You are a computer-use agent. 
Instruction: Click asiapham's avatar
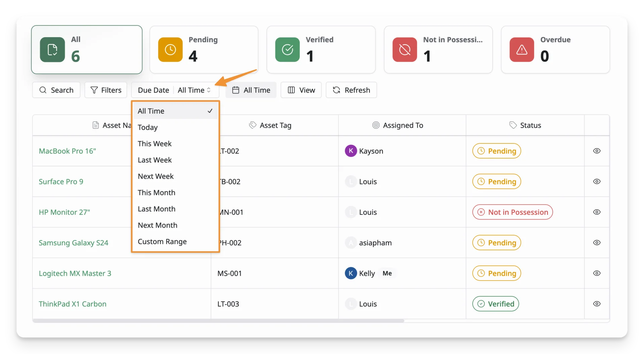(x=351, y=243)
